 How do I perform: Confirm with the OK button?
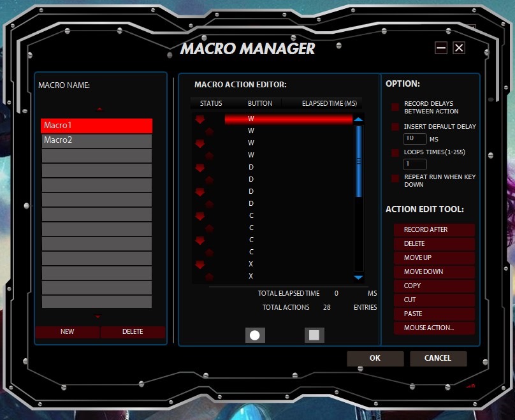pyautogui.click(x=375, y=358)
